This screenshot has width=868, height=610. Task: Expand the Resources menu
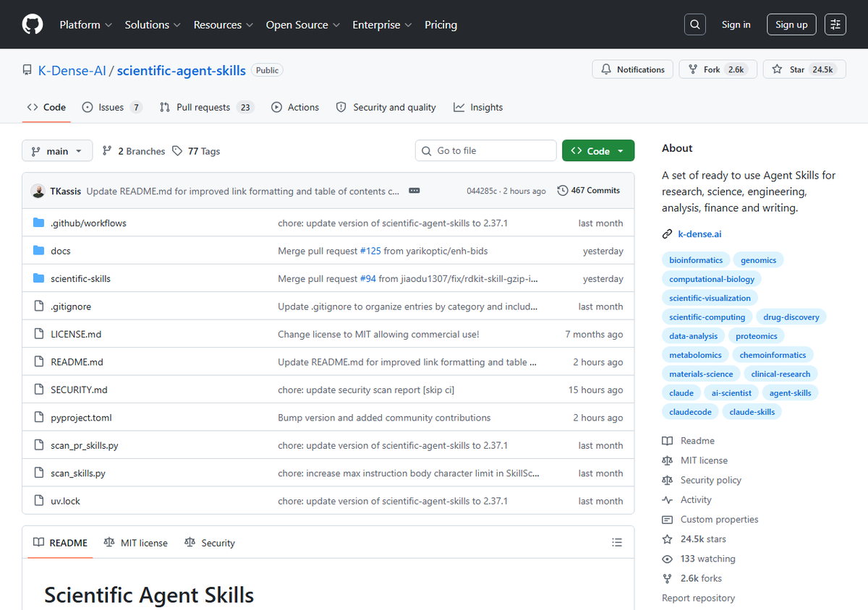coord(224,25)
